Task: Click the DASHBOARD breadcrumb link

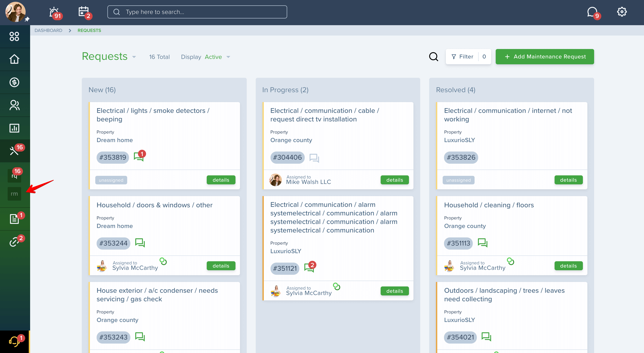Action: 48,30
